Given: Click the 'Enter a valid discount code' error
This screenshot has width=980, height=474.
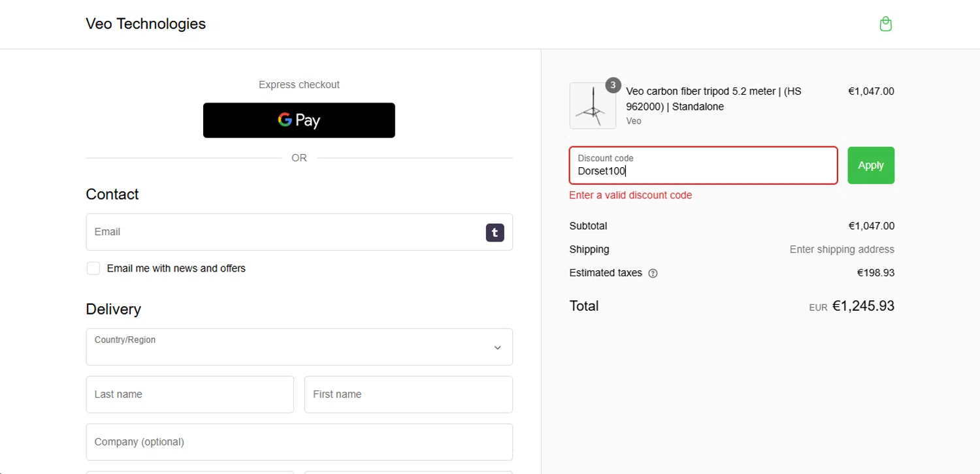Looking at the screenshot, I should 630,195.
